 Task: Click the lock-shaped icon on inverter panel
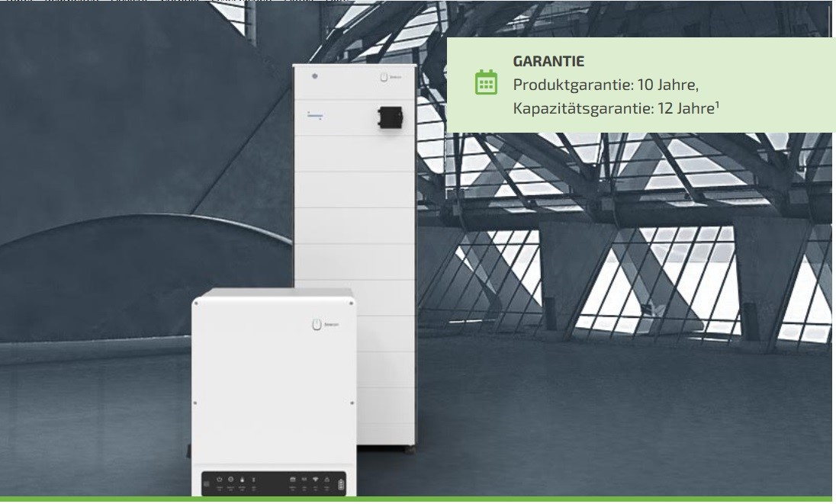243,479
